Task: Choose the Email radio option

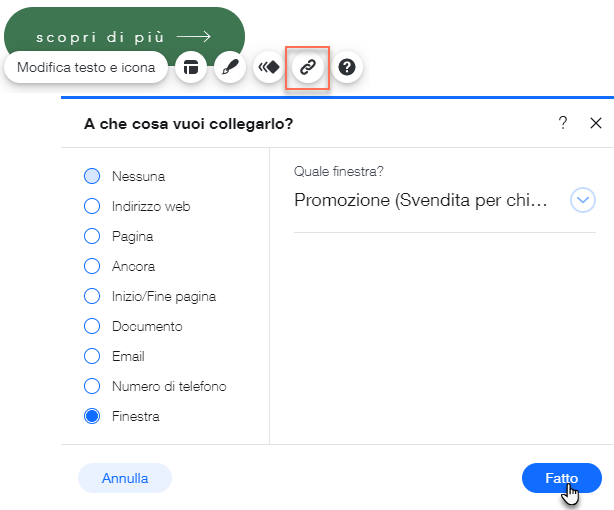Action: 92,356
